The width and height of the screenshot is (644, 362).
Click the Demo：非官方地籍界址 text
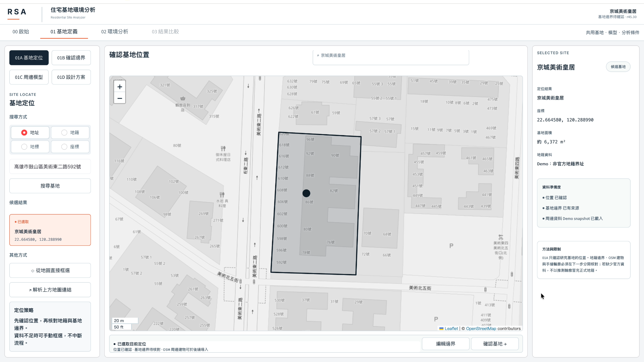(560, 164)
